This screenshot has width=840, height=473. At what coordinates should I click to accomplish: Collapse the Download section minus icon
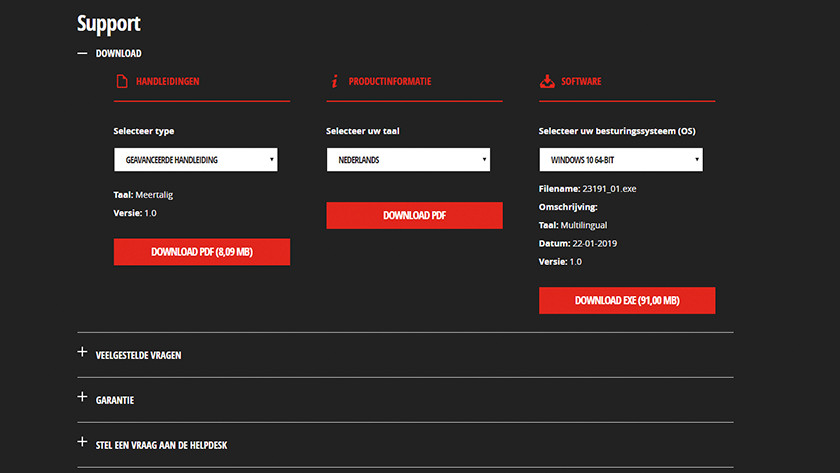(83, 53)
